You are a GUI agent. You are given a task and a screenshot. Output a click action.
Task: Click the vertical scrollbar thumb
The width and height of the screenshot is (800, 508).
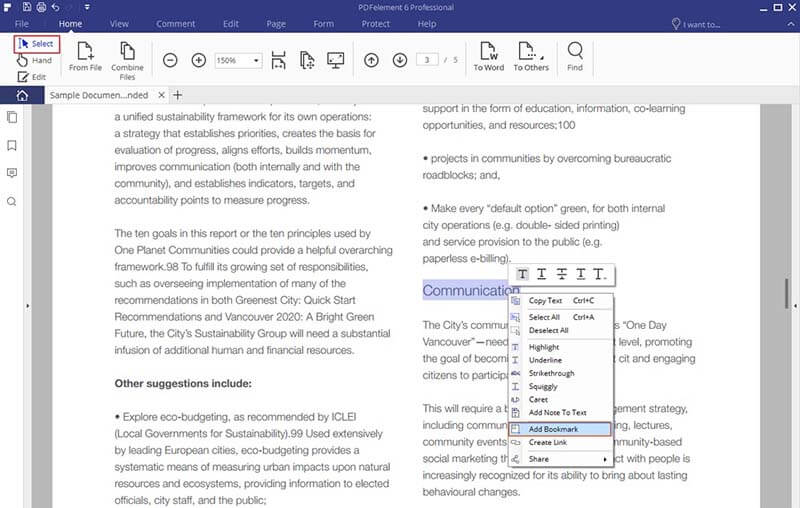(x=786, y=293)
